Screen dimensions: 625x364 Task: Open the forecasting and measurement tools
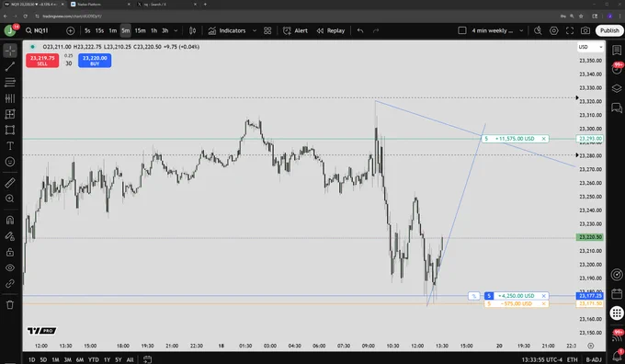(10, 114)
